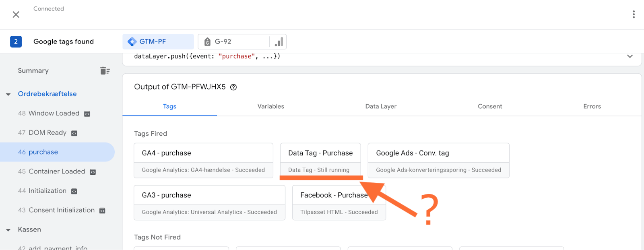Screen dimensions: 644x250
Task: Select the GTM-PF container tab
Action: (x=158, y=41)
